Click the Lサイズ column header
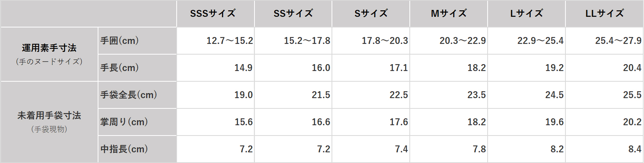The image size is (644, 163). point(526,14)
